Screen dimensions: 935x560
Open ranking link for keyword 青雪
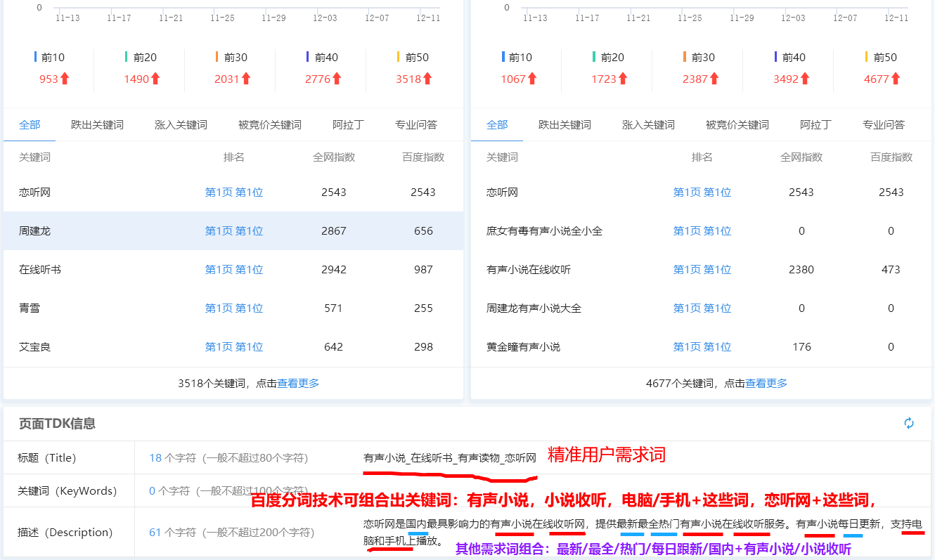pos(234,308)
